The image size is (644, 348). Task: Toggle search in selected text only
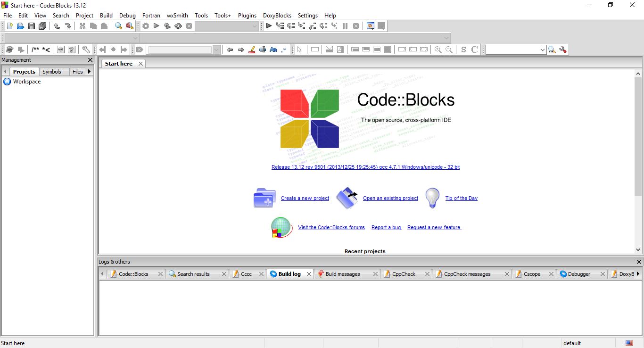click(x=263, y=50)
